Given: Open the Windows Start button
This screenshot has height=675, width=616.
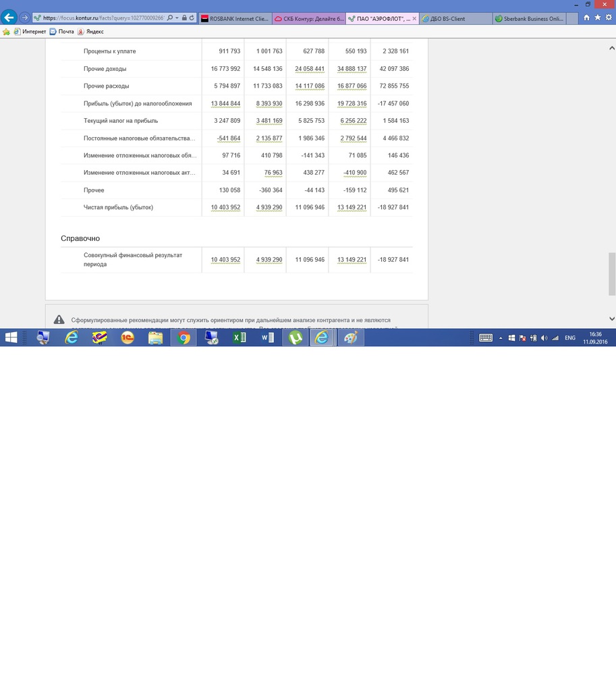Looking at the screenshot, I should pyautogui.click(x=11, y=338).
